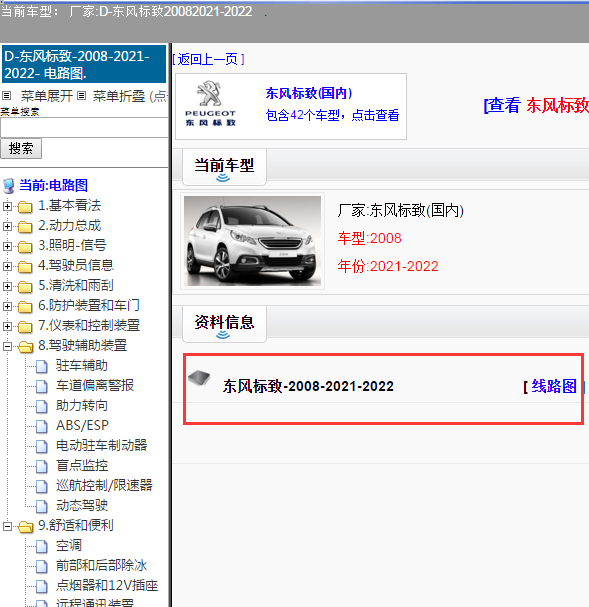This screenshot has width=589, height=607.
Task: Click the document icon beside 车道偏离警报
Action: click(42, 386)
